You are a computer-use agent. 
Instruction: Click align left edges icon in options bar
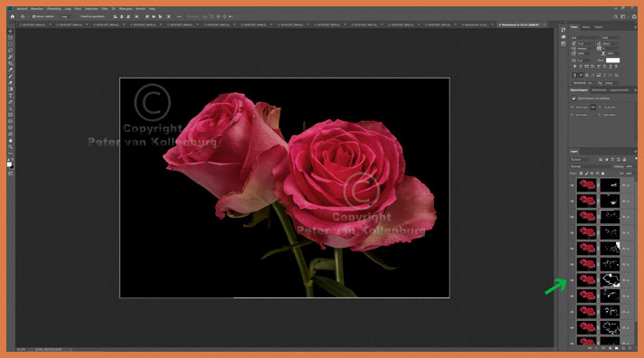[116, 16]
